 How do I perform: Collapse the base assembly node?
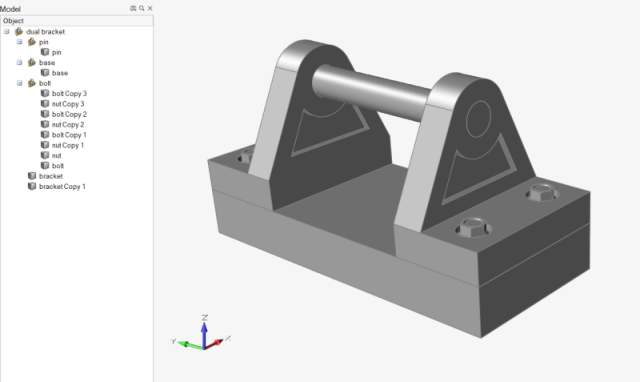(x=19, y=62)
